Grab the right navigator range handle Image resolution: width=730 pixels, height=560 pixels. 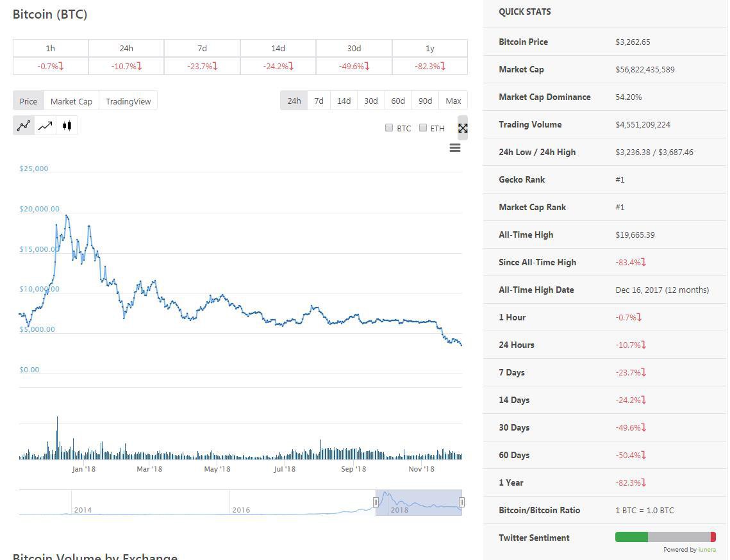[461, 502]
